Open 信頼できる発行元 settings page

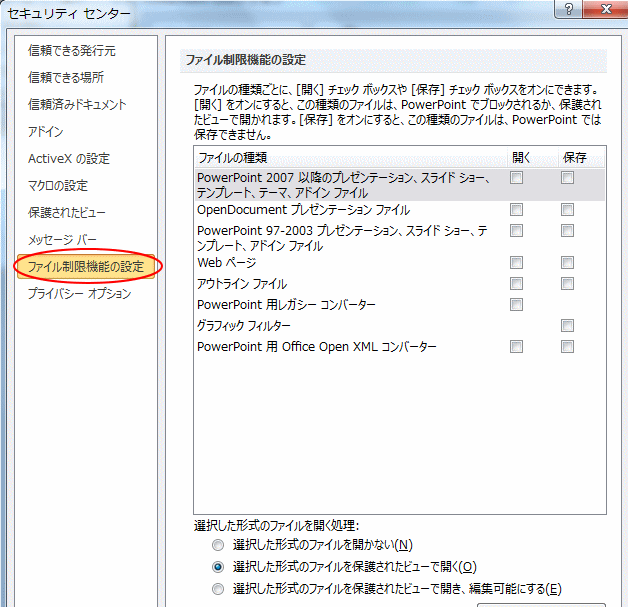[x=72, y=51]
